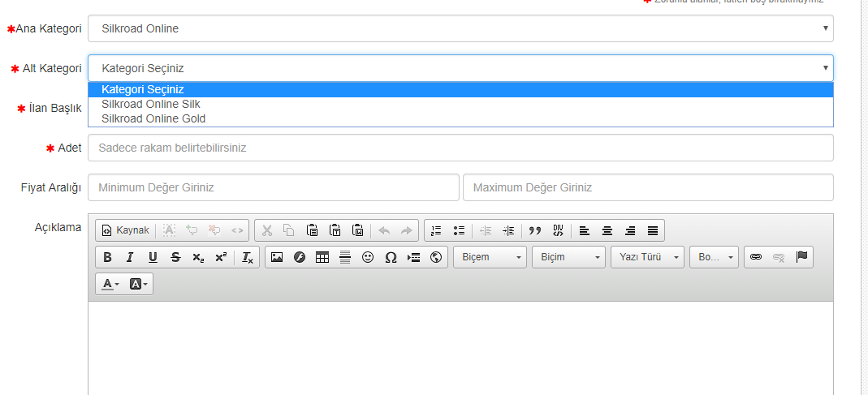
Task: Insert a numbered list
Action: (x=436, y=230)
